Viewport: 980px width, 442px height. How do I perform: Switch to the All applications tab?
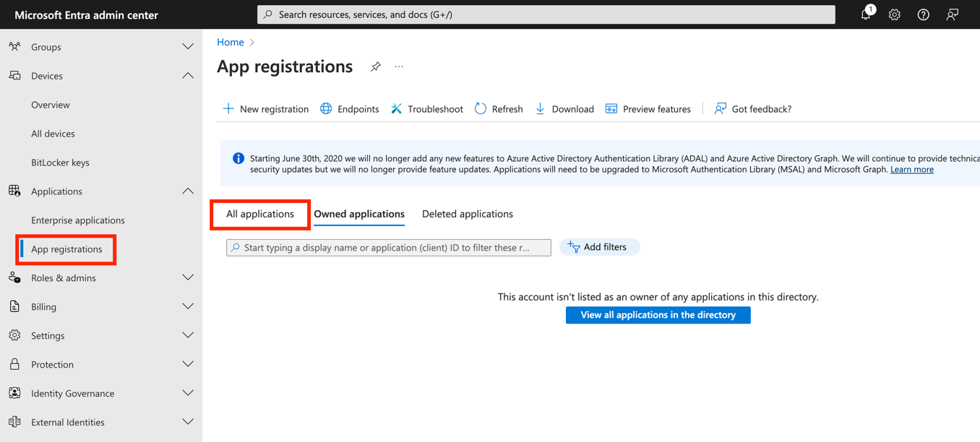coord(260,214)
